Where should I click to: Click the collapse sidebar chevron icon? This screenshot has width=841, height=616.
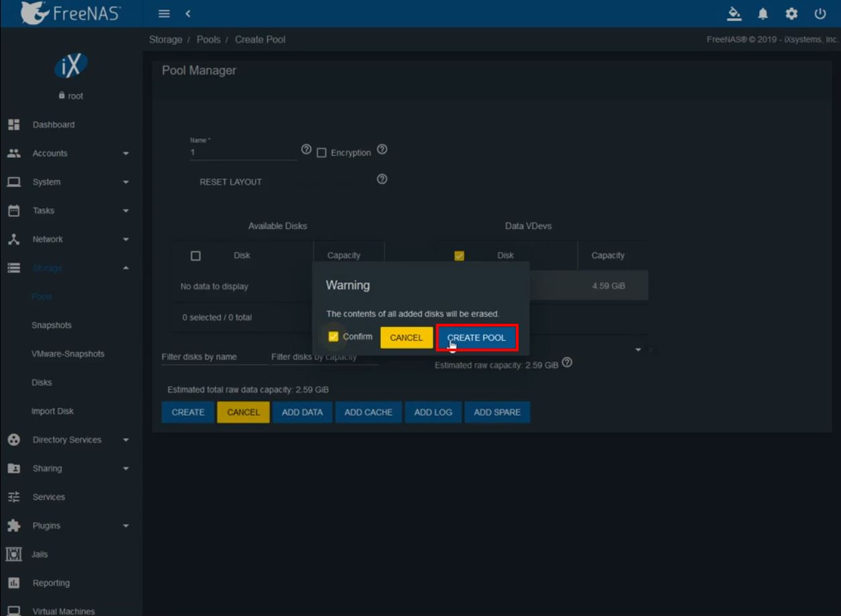188,13
